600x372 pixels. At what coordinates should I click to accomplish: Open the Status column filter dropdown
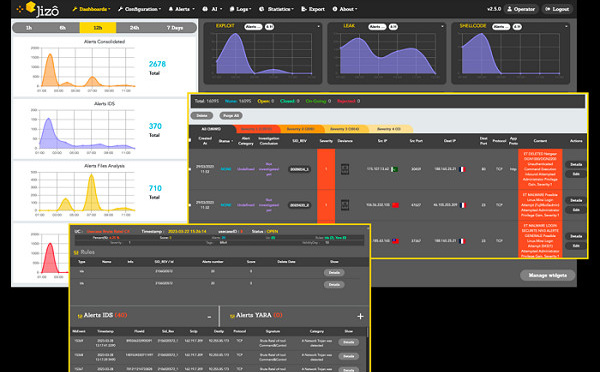pyautogui.click(x=225, y=141)
